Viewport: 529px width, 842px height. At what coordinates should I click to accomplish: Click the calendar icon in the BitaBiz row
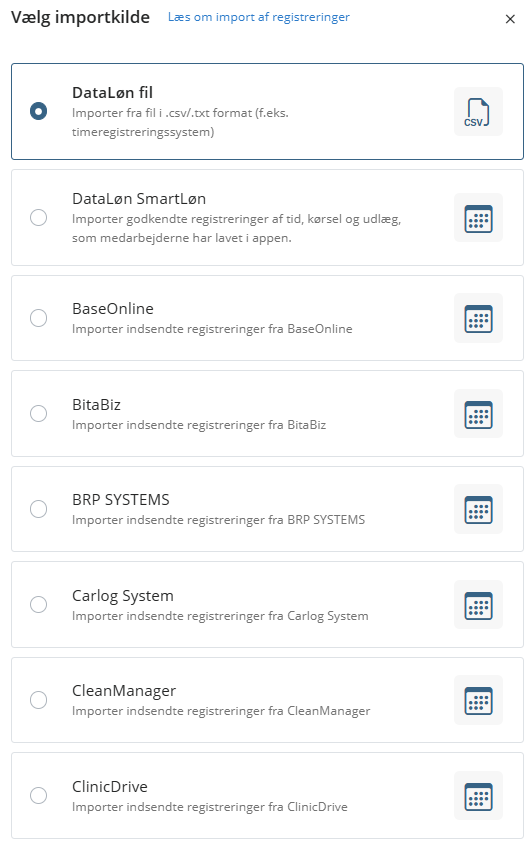click(478, 413)
